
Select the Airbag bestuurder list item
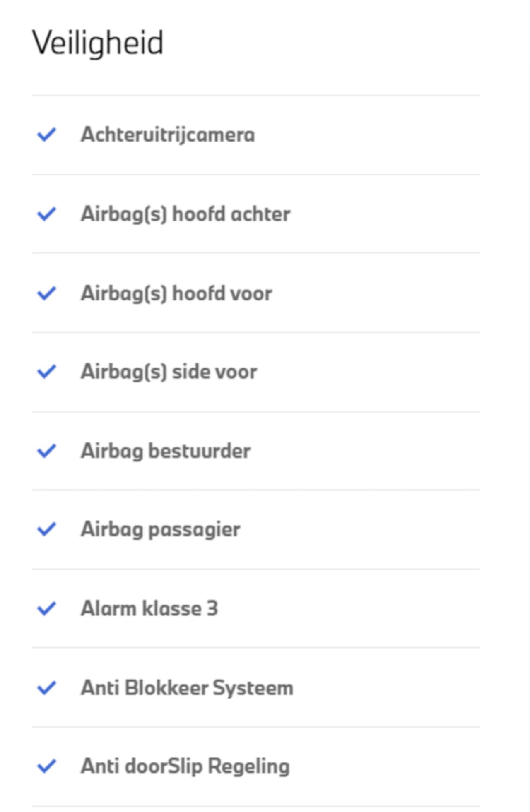tap(166, 451)
